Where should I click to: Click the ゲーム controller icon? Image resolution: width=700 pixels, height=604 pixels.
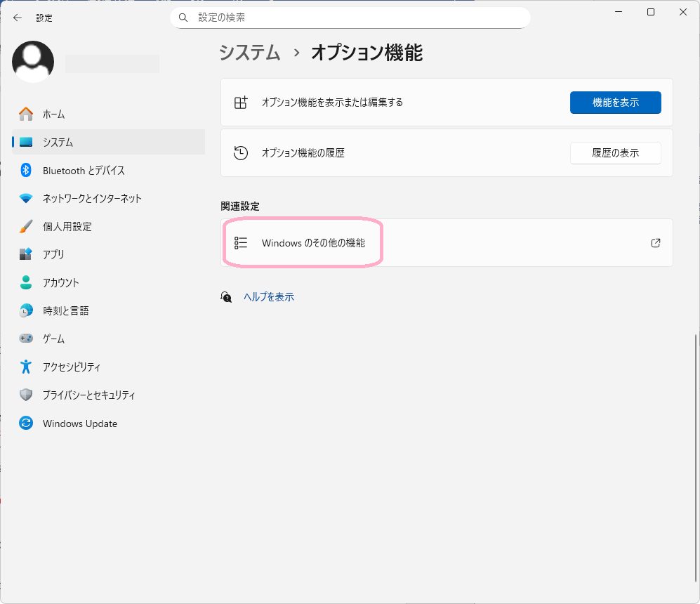(x=26, y=339)
